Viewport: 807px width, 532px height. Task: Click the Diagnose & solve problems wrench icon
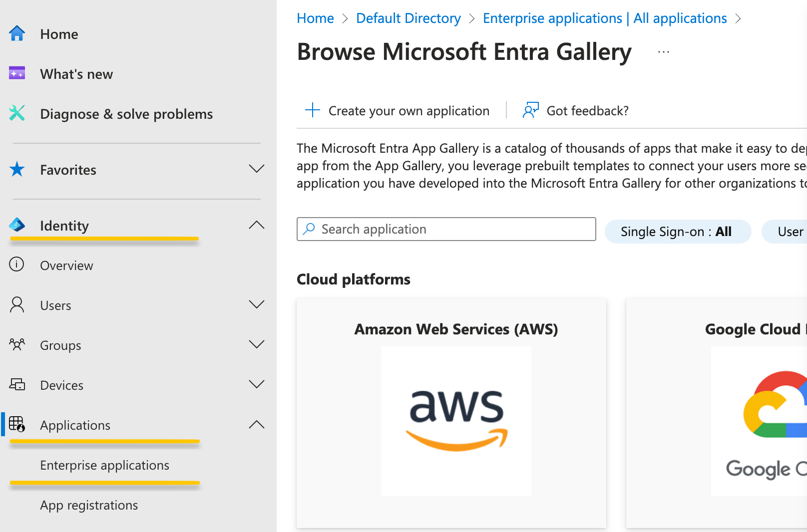pyautogui.click(x=17, y=113)
